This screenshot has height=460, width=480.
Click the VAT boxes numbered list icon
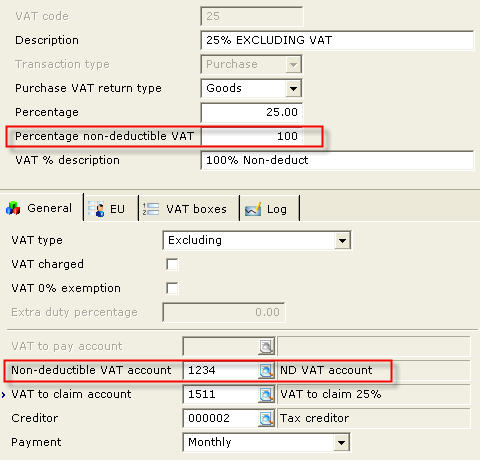pos(151,209)
